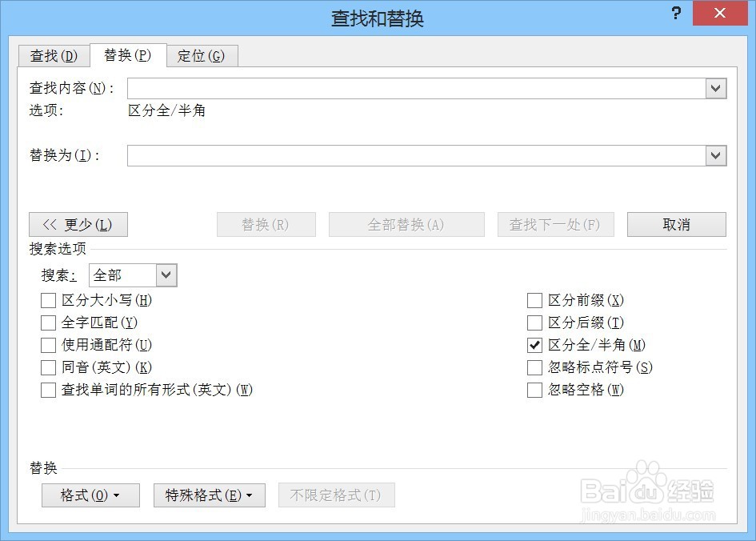756x541 pixels.
Task: Expand the 查找内容 history dropdown arrow
Action: [716, 89]
